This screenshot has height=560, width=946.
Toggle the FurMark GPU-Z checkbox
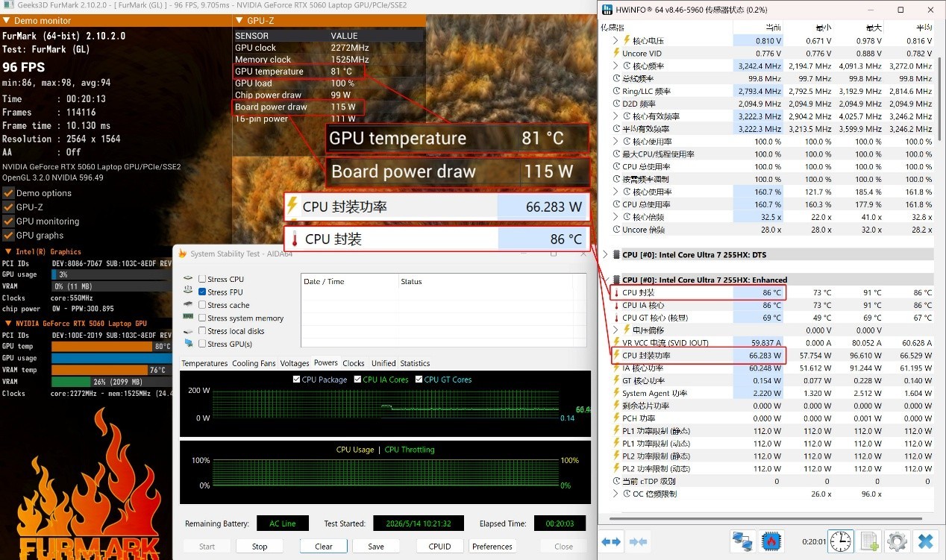(8, 207)
